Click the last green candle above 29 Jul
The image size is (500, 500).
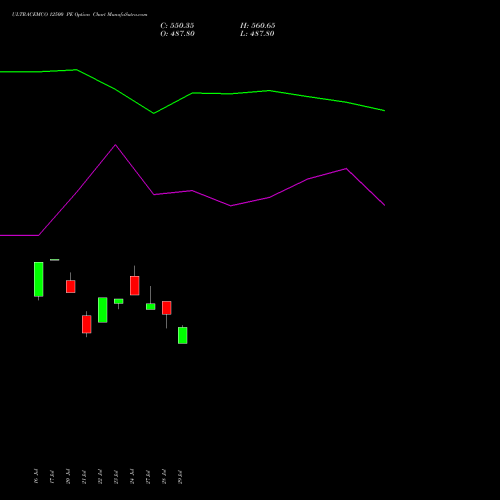pos(183,335)
